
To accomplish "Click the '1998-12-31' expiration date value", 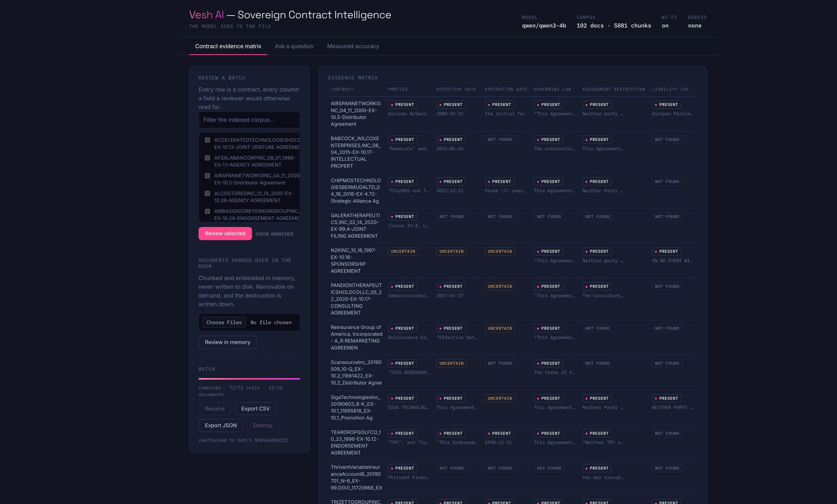I will click(498, 442).
